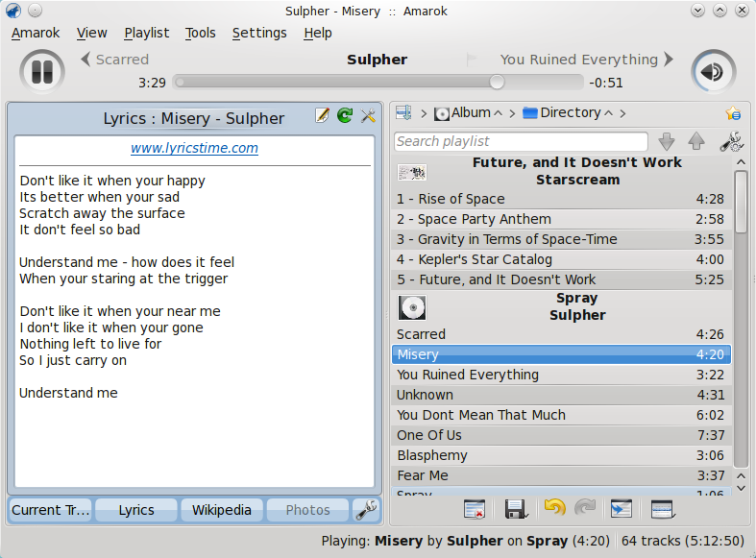Select track One Of Us
756x558 pixels.
(561, 435)
